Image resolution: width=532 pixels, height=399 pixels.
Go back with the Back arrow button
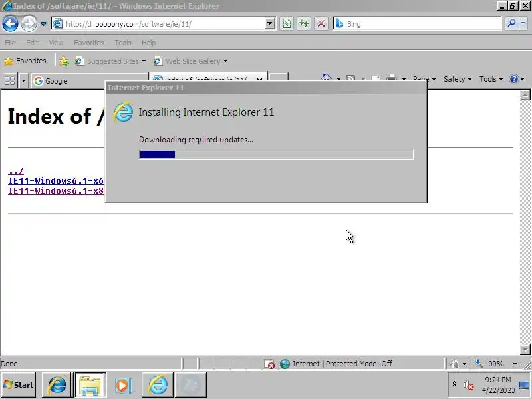click(10, 24)
